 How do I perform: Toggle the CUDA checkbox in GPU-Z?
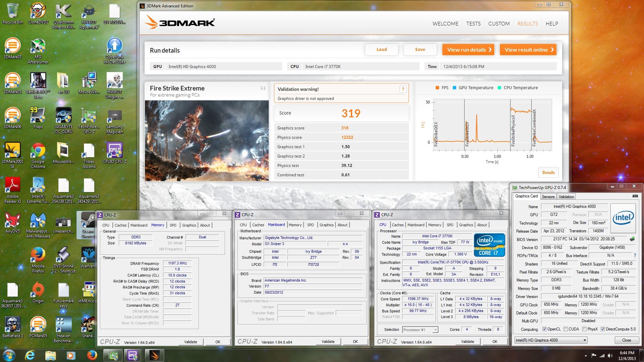[566, 329]
